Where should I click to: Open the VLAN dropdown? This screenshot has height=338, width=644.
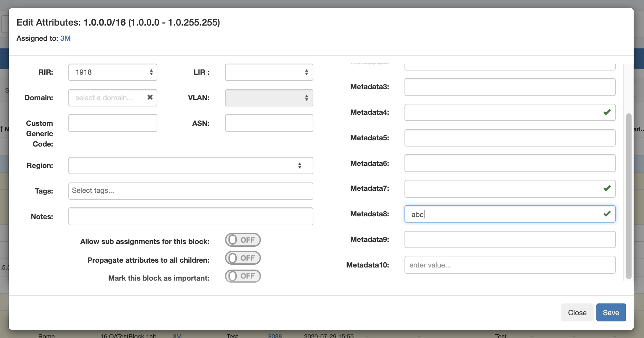point(269,98)
